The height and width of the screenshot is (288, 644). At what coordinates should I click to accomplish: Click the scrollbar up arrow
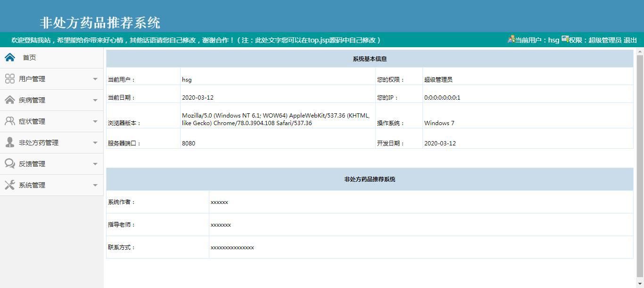(x=640, y=51)
